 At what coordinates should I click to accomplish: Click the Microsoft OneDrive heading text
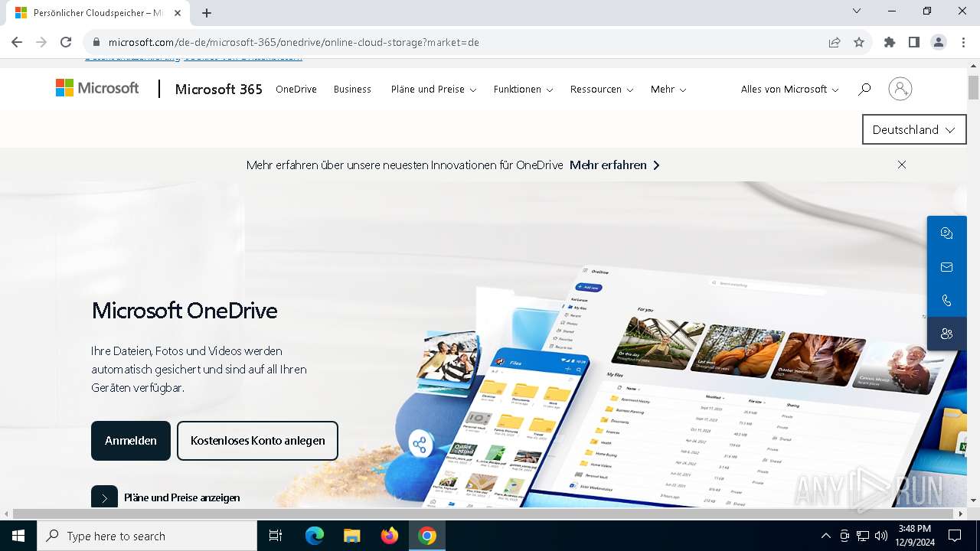[x=185, y=311]
